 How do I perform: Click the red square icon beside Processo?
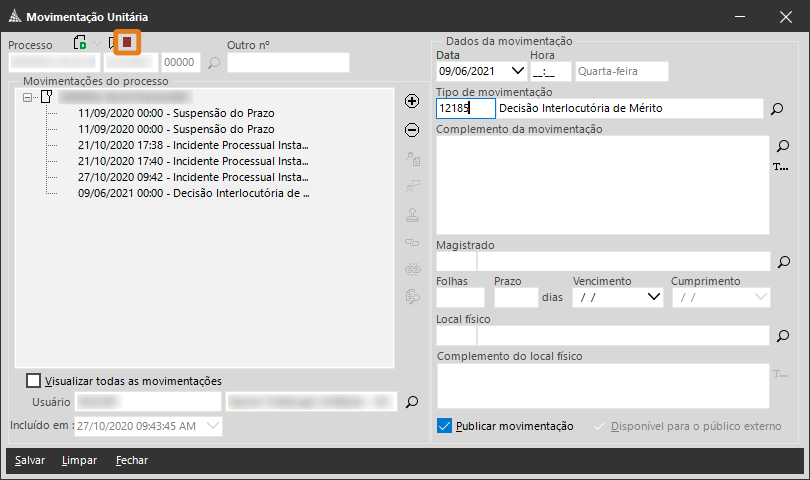coord(127,42)
